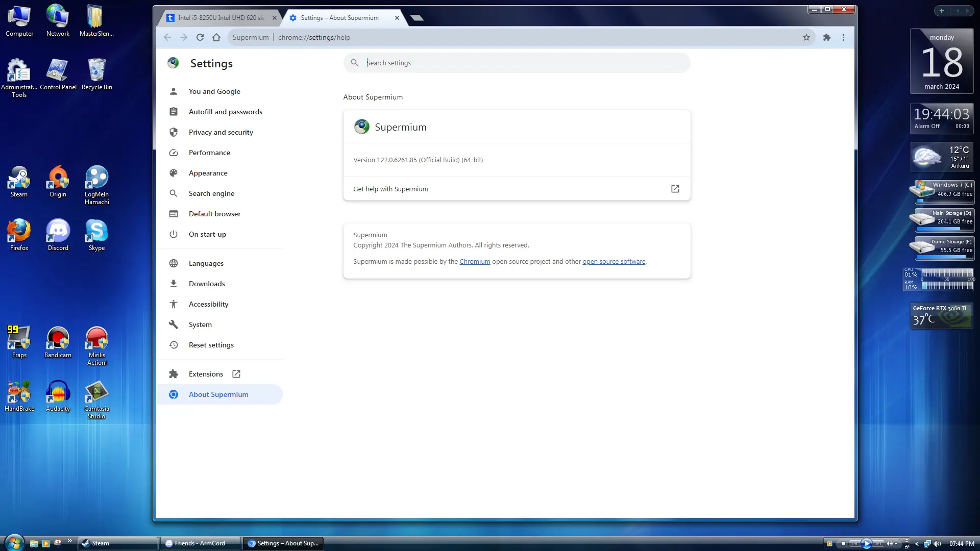The image size is (980, 551).
Task: Select MasterSlen folder desktop icon
Action: click(96, 20)
